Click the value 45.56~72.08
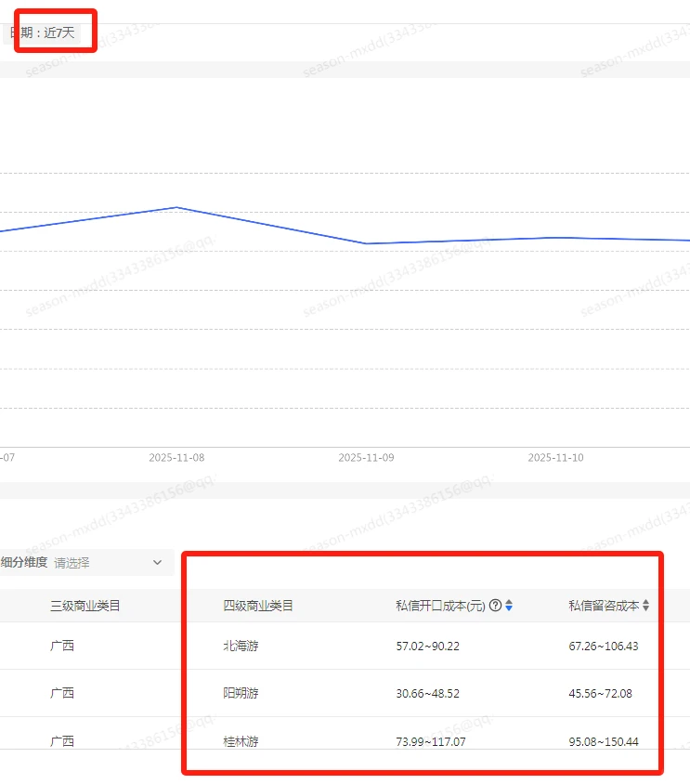 tap(601, 694)
